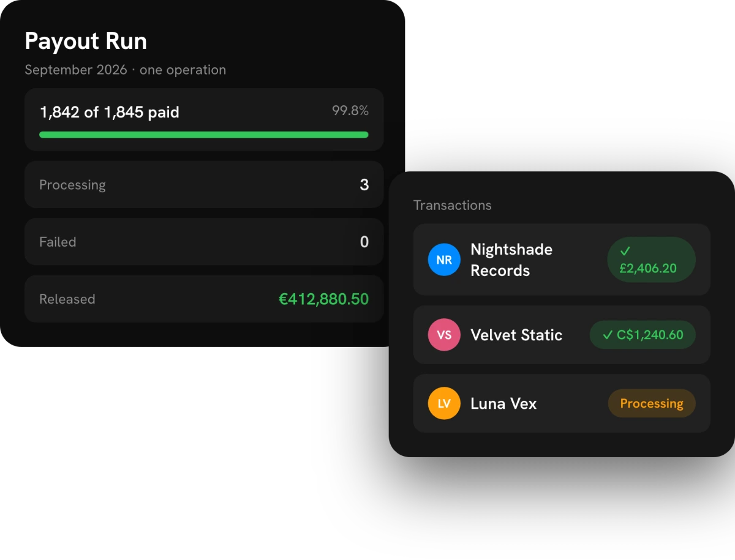Click the Payout Run title

tap(86, 41)
